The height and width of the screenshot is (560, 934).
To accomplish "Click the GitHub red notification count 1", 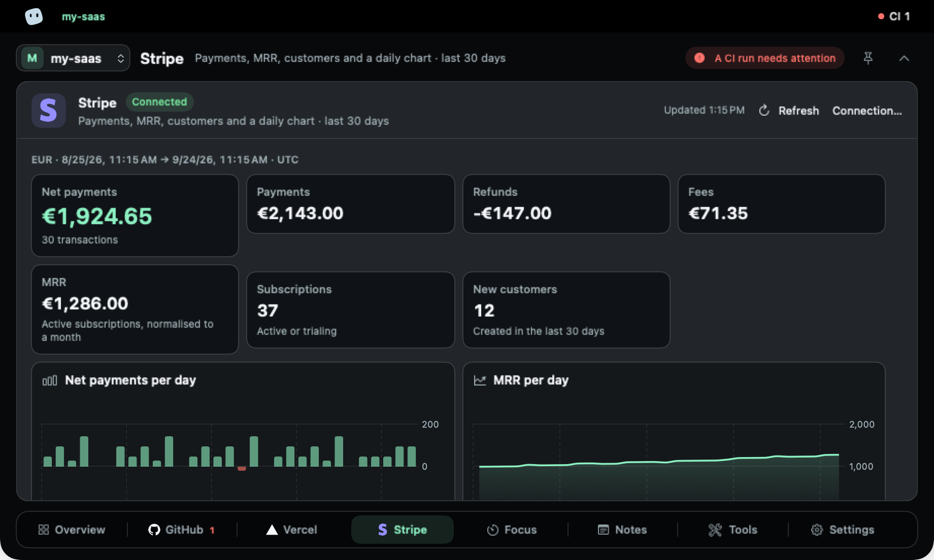I will coord(212,530).
